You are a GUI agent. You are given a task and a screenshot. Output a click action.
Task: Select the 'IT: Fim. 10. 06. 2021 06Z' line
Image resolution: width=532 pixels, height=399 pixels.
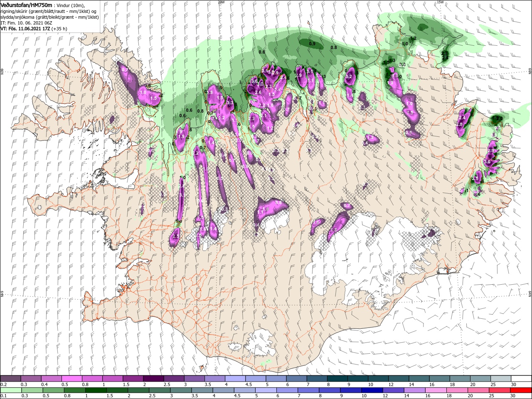[x=26, y=23]
